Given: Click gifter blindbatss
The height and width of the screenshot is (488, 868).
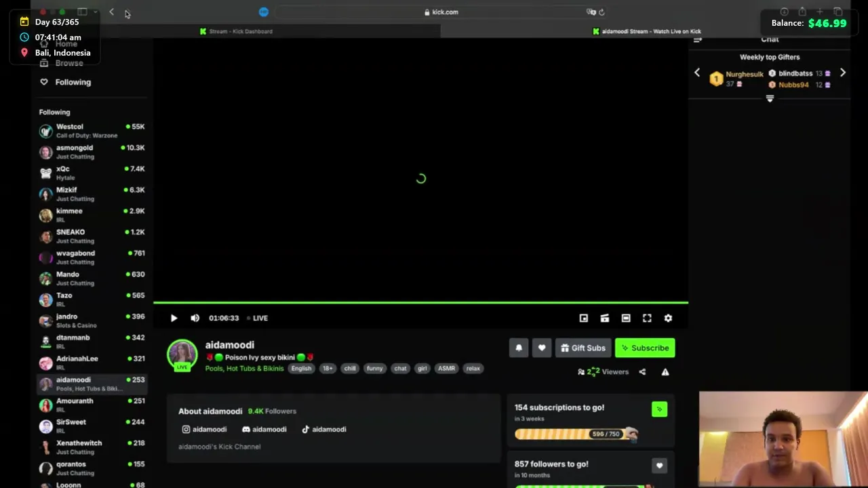Looking at the screenshot, I should [x=795, y=73].
